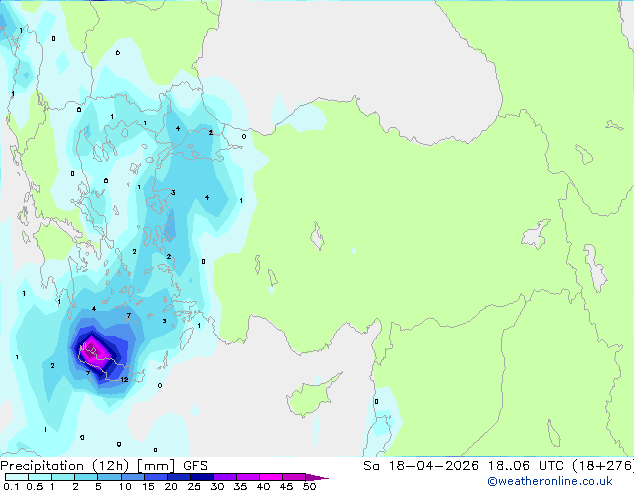Select the 0.5–1 mm legend color swatch
This screenshot has width=634, height=490.
coord(40,477)
